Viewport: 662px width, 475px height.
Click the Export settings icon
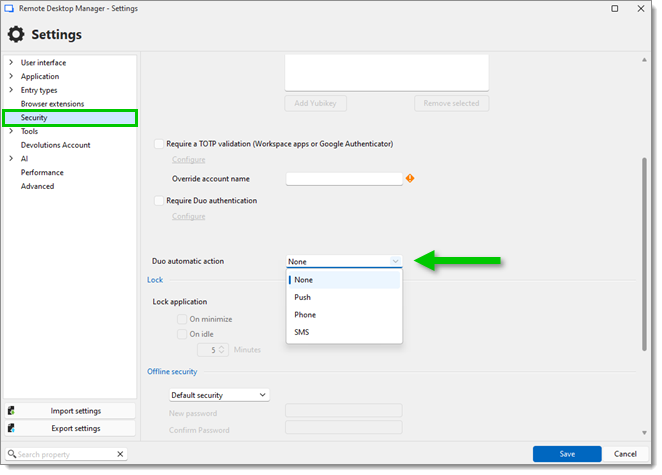(11, 429)
